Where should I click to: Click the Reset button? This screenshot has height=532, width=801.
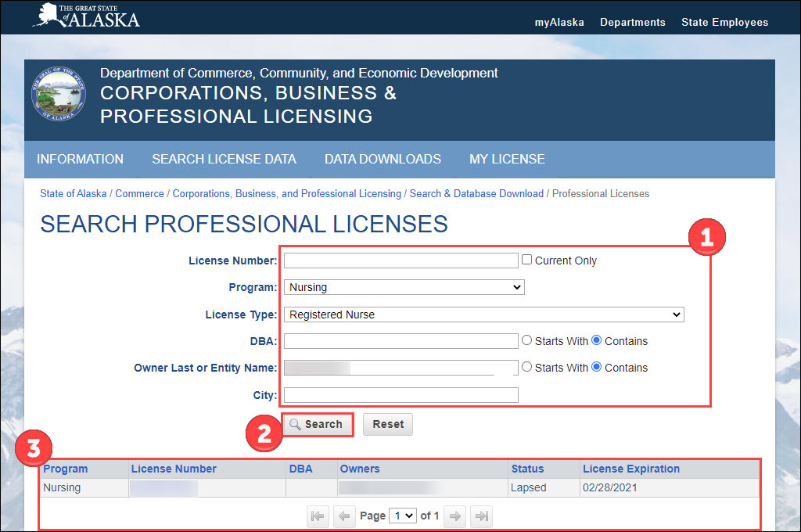point(388,425)
